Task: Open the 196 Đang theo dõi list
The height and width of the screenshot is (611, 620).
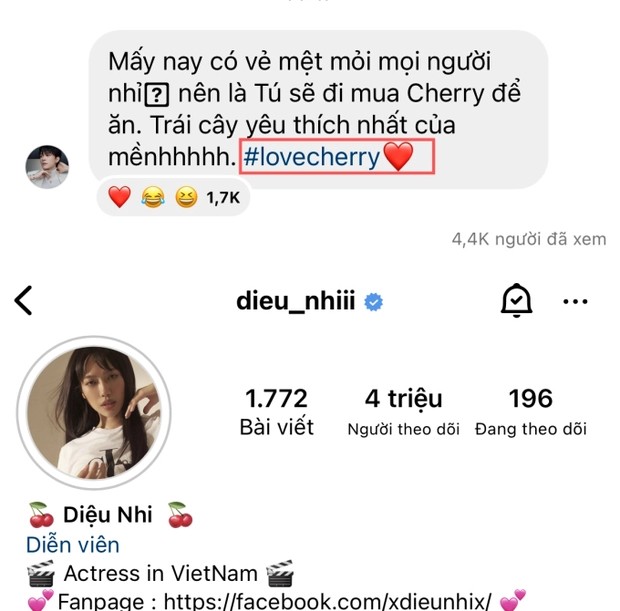Action: click(x=531, y=412)
